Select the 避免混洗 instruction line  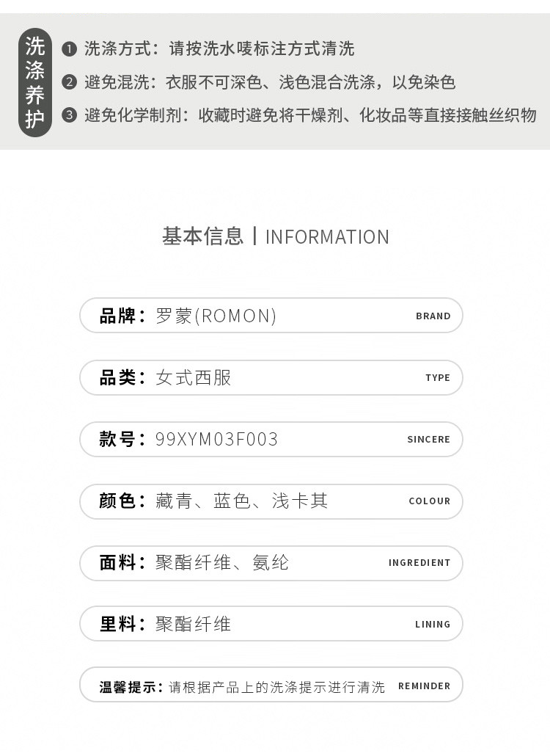pos(270,82)
